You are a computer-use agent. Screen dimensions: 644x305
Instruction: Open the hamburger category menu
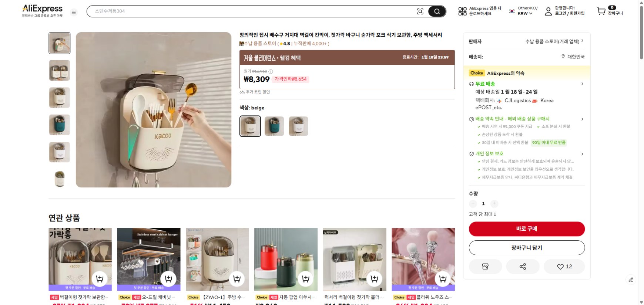[74, 12]
